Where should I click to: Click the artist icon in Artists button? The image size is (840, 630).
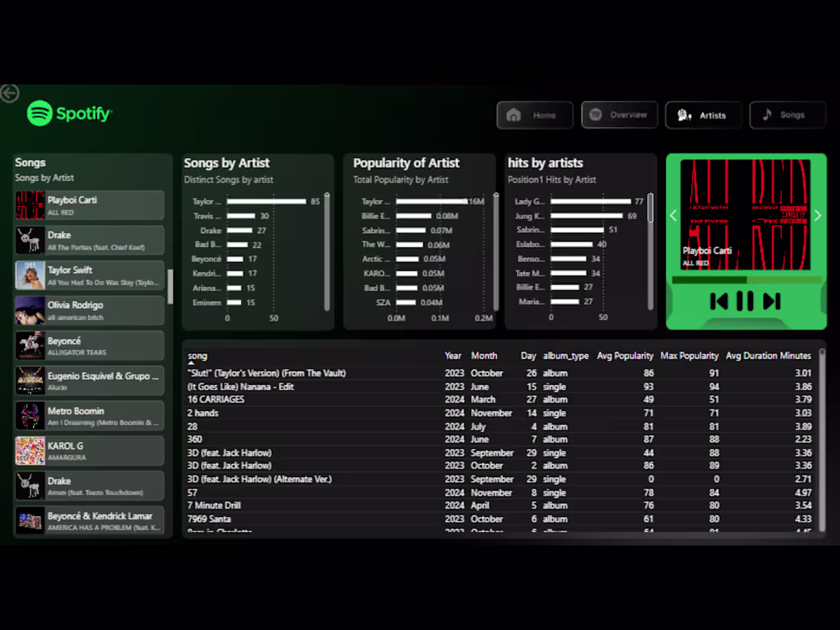(684, 115)
